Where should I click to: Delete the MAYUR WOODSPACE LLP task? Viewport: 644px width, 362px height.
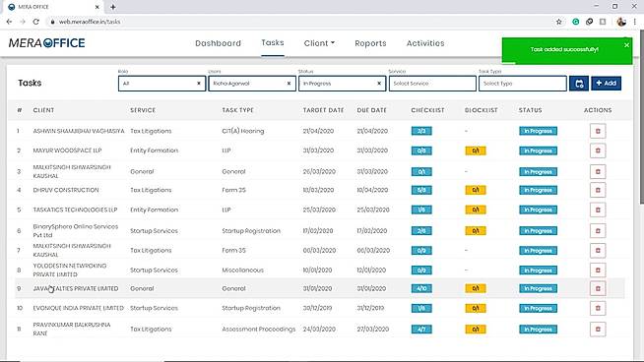598,151
